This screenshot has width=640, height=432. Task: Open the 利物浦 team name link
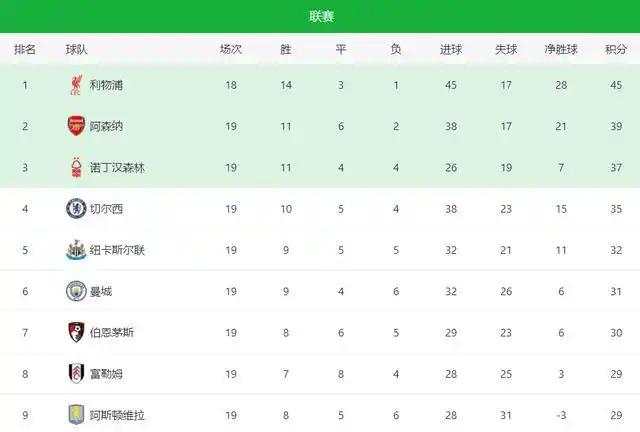point(107,86)
